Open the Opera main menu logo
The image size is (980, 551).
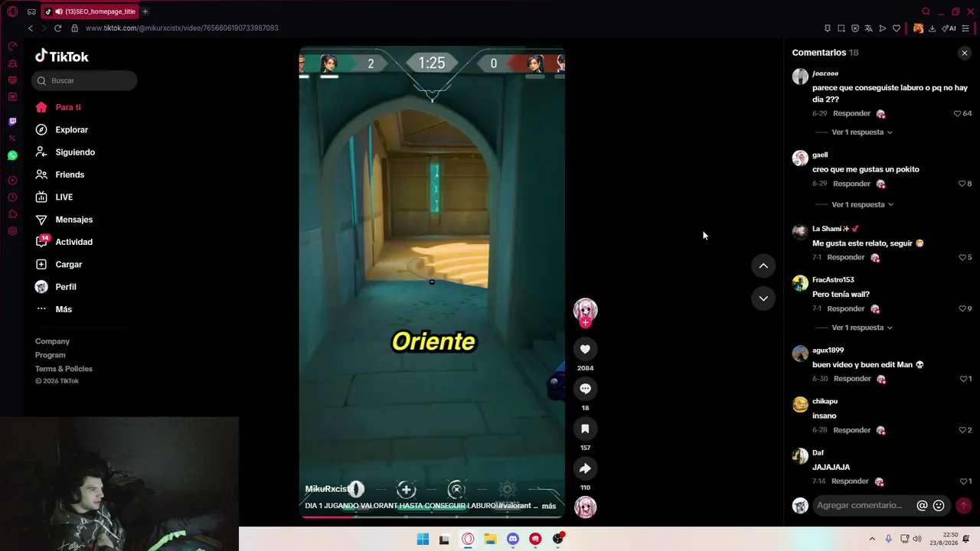click(x=12, y=11)
